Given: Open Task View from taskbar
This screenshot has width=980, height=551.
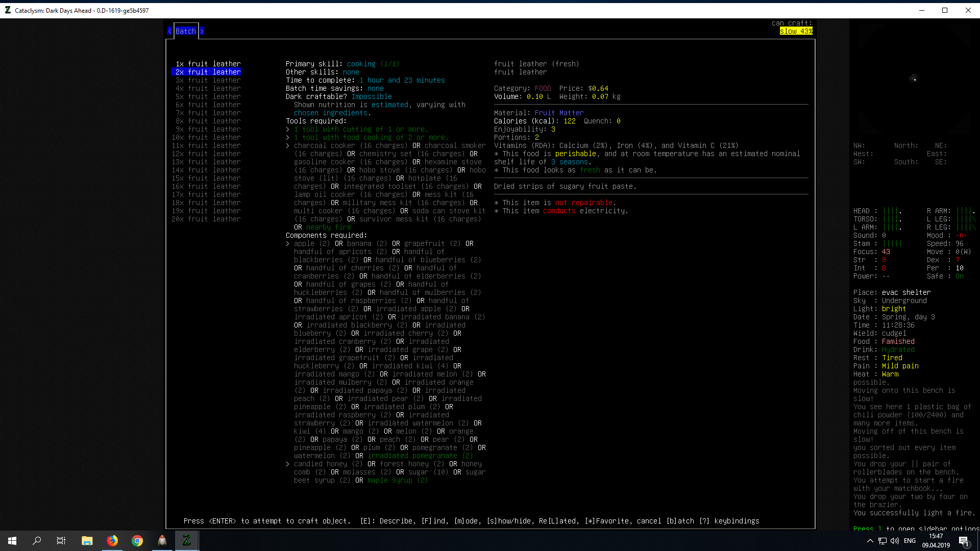Looking at the screenshot, I should click(x=61, y=541).
